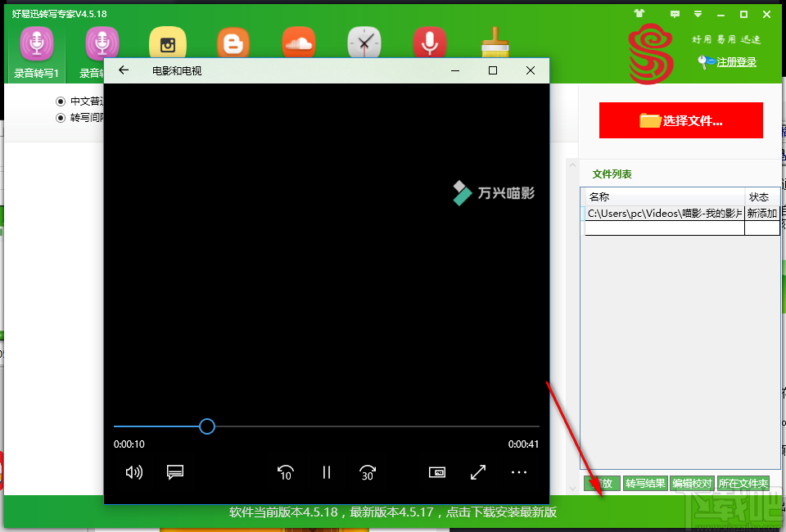The width and height of the screenshot is (786, 532).
Task: Click the 文件列表 heading
Action: point(612,174)
